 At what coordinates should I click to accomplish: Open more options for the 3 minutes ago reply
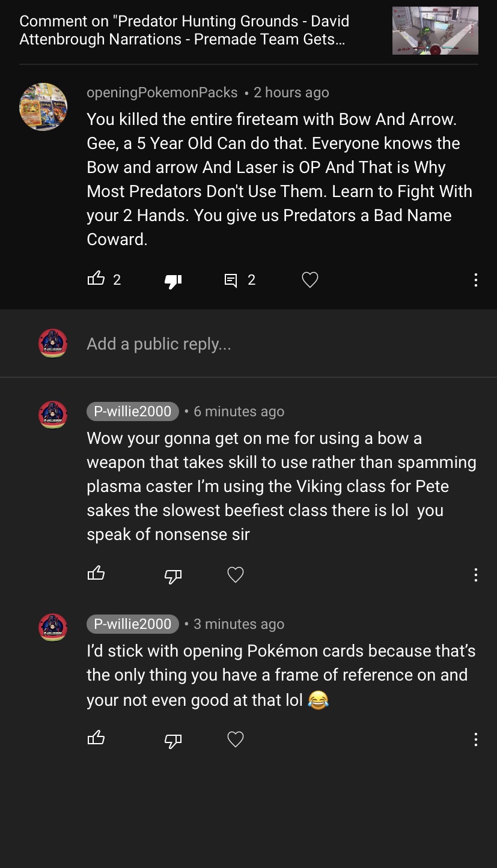point(475,739)
